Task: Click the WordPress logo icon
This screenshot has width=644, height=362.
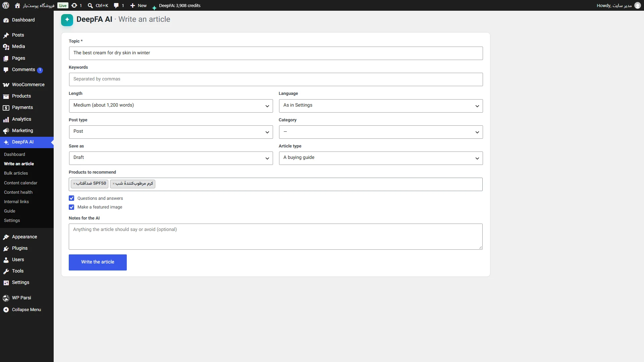Action: pos(6,5)
